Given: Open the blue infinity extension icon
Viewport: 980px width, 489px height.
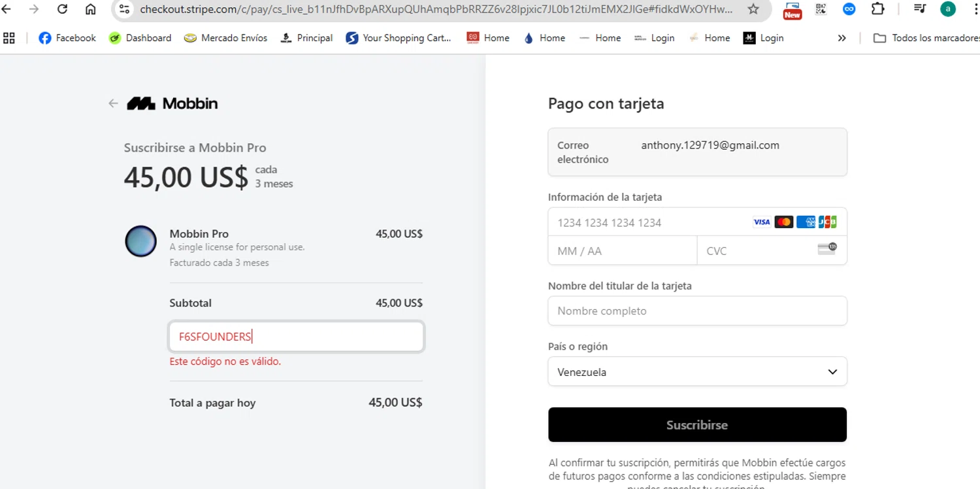Looking at the screenshot, I should click(849, 9).
